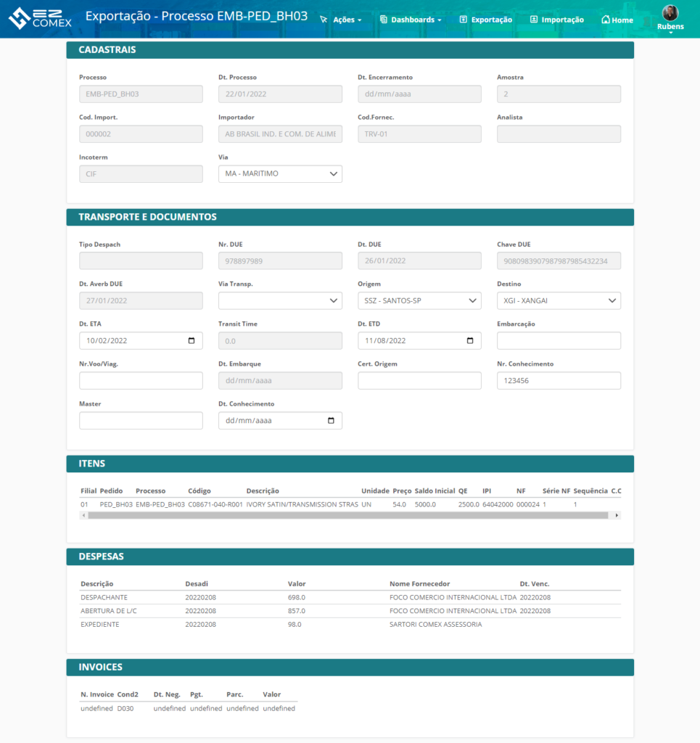700x743 pixels.
Task: Click the Exportação upload icon
Action: [464, 20]
